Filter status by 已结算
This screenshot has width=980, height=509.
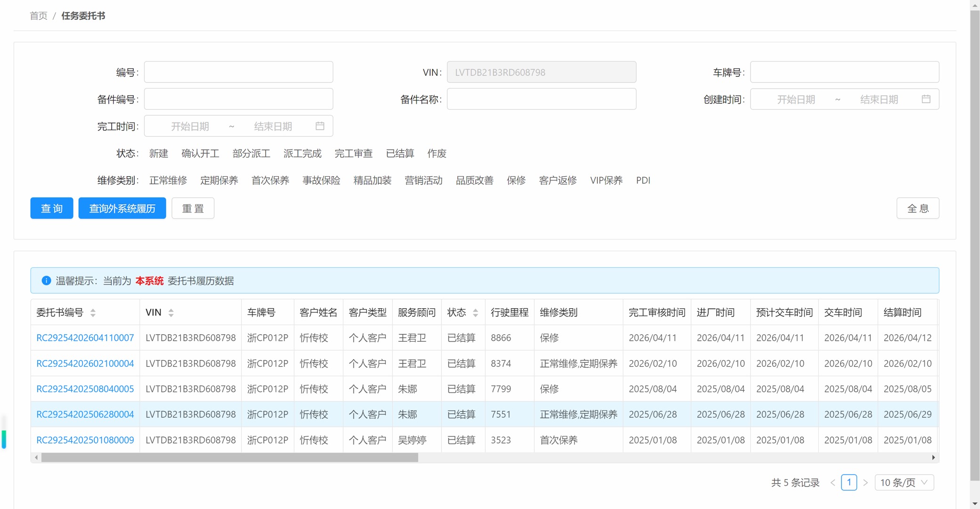click(x=400, y=153)
